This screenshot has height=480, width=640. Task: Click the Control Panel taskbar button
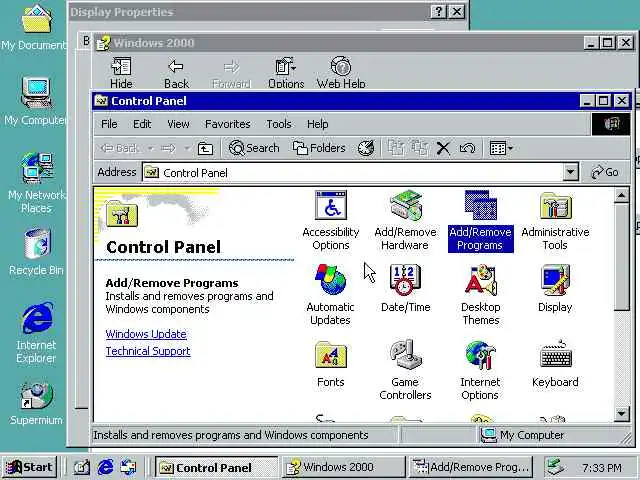click(216, 467)
